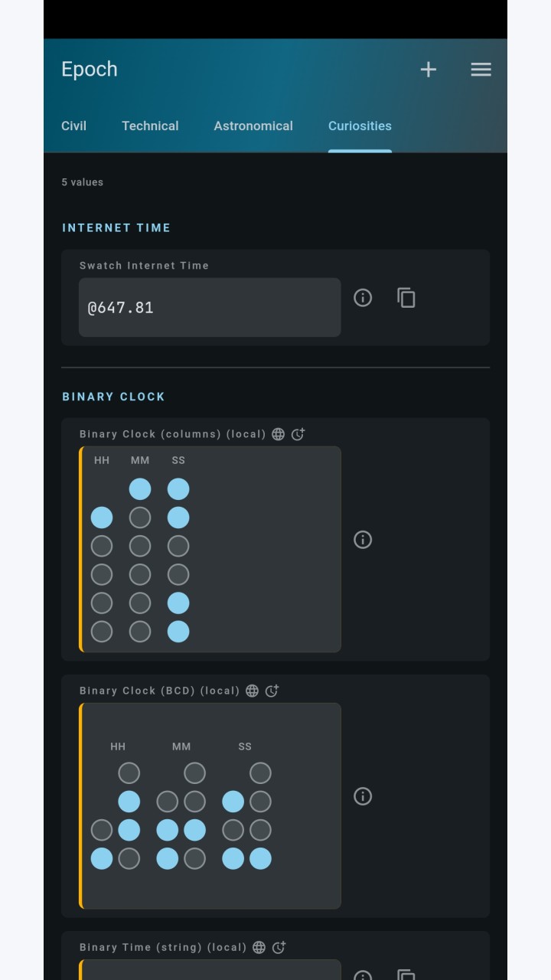551x980 pixels.
Task: Click globe icon beside Binary Clock (columns)
Action: pos(279,434)
